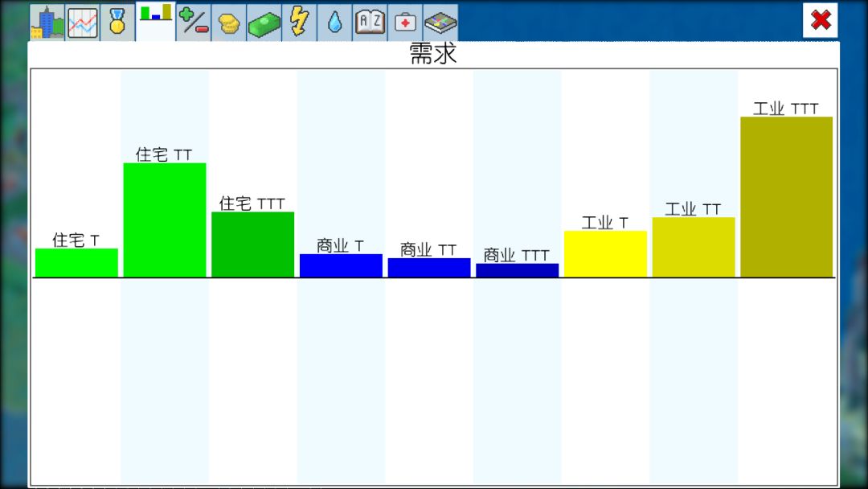Select the 商业 TTT dark blue bar
868x489 pixels.
[517, 270]
